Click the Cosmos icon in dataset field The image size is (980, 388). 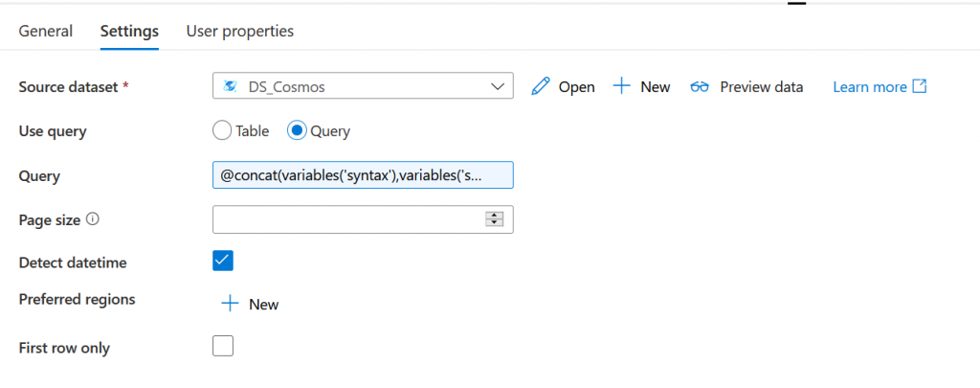tap(230, 86)
